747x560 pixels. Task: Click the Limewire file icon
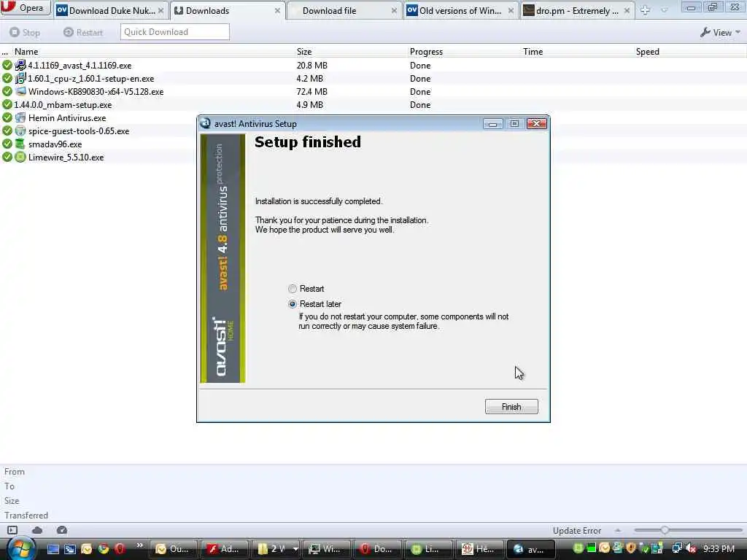(x=20, y=157)
